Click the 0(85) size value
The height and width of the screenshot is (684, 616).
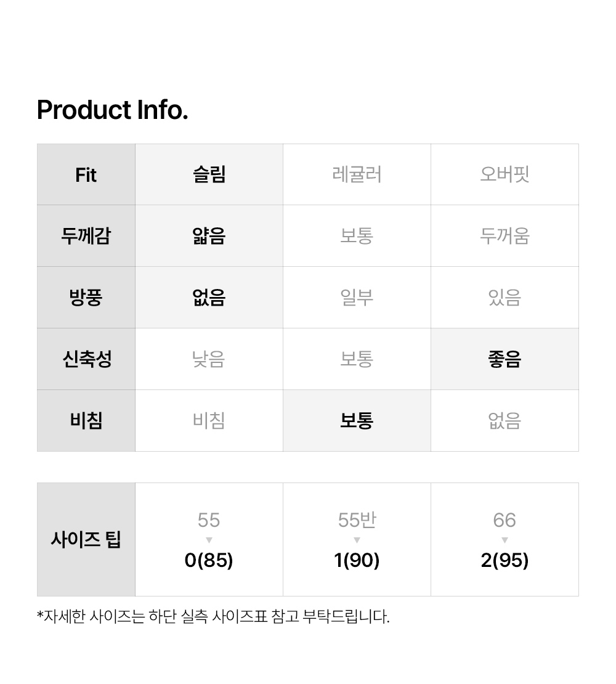pyautogui.click(x=209, y=561)
